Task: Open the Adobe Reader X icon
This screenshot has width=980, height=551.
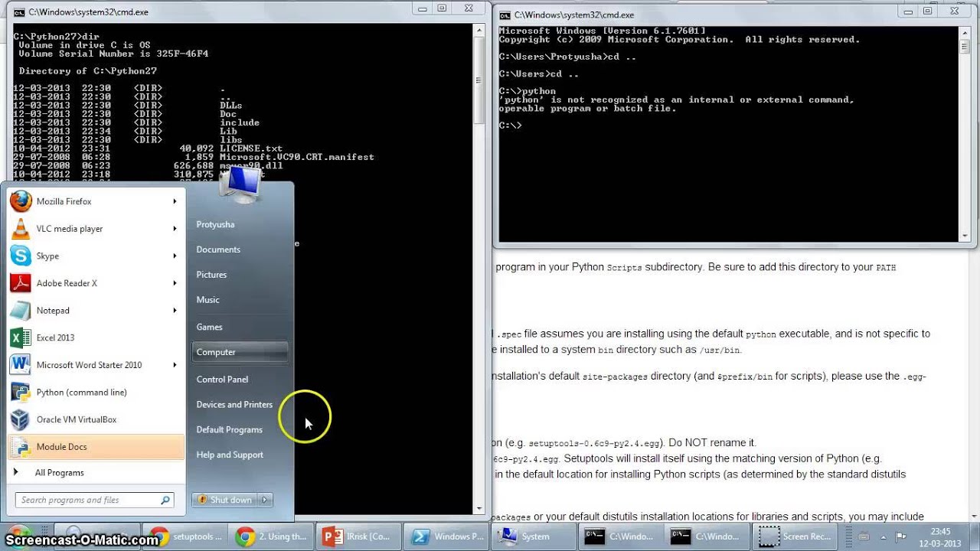Action: coord(21,283)
